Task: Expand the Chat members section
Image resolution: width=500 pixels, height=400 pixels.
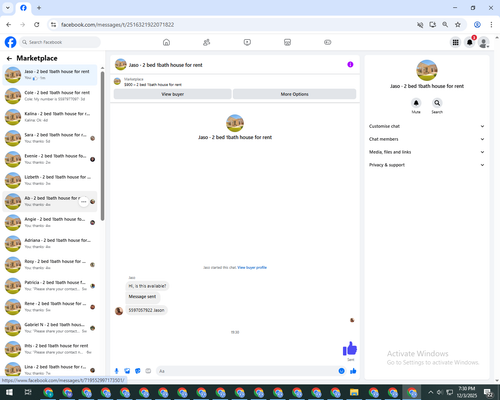Action: click(427, 139)
